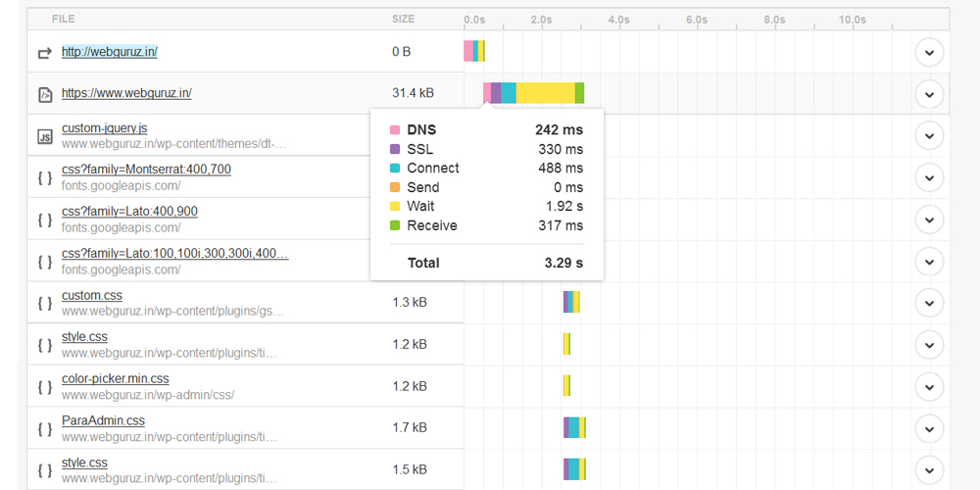Image resolution: width=980 pixels, height=490 pixels.
Task: Click the HTML document icon for https://www.webguruz.in/
Action: tap(44, 94)
